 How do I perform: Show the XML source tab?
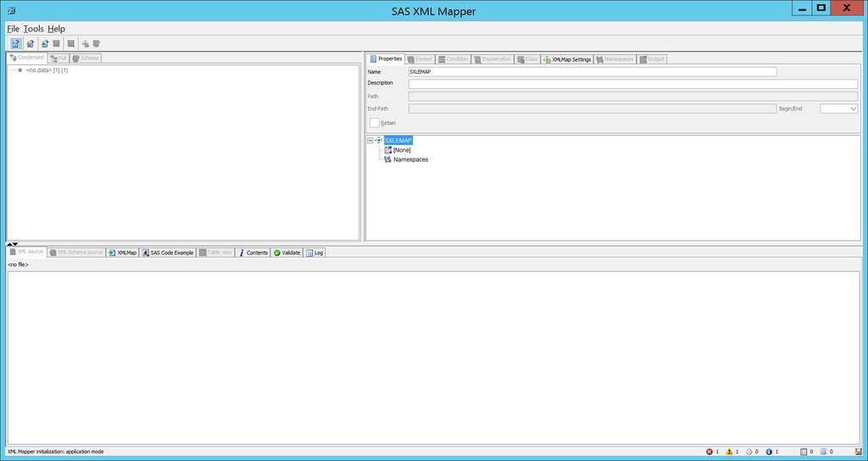click(x=26, y=252)
